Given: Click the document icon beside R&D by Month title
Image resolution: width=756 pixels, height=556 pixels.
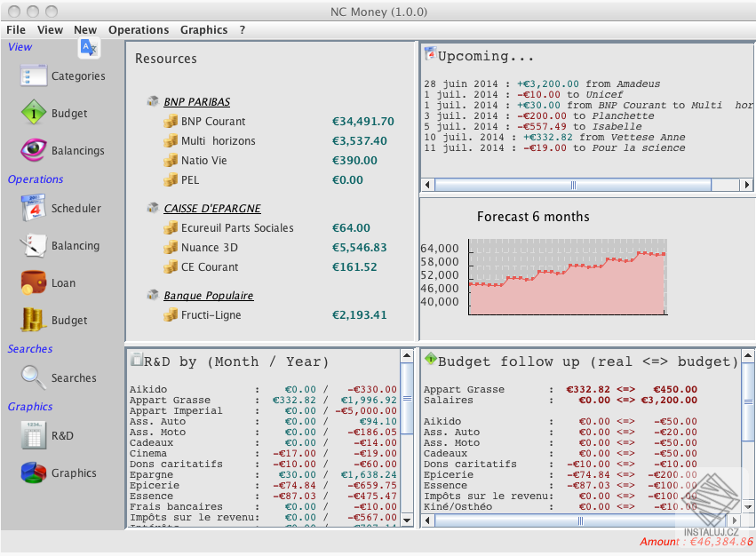Looking at the screenshot, I should pyautogui.click(x=137, y=359).
